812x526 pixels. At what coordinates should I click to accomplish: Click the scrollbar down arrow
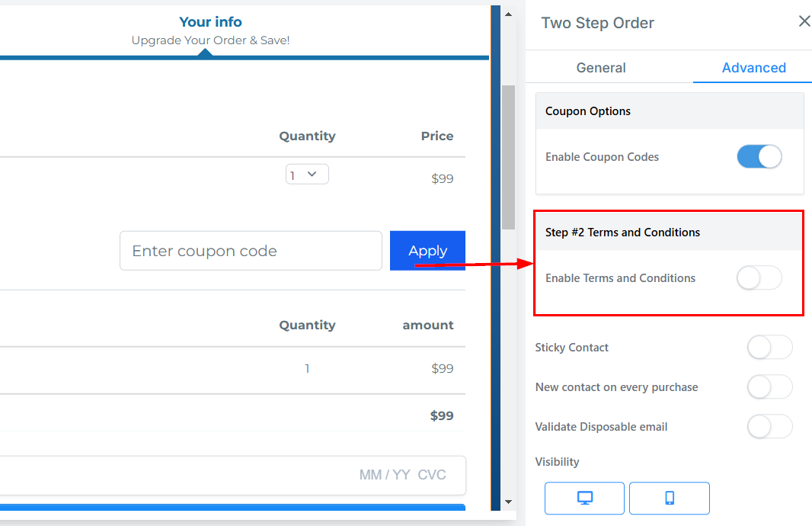pyautogui.click(x=509, y=502)
